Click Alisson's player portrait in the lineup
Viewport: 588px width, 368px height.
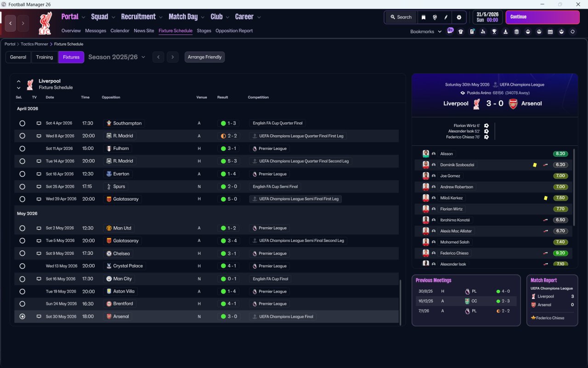pos(426,154)
